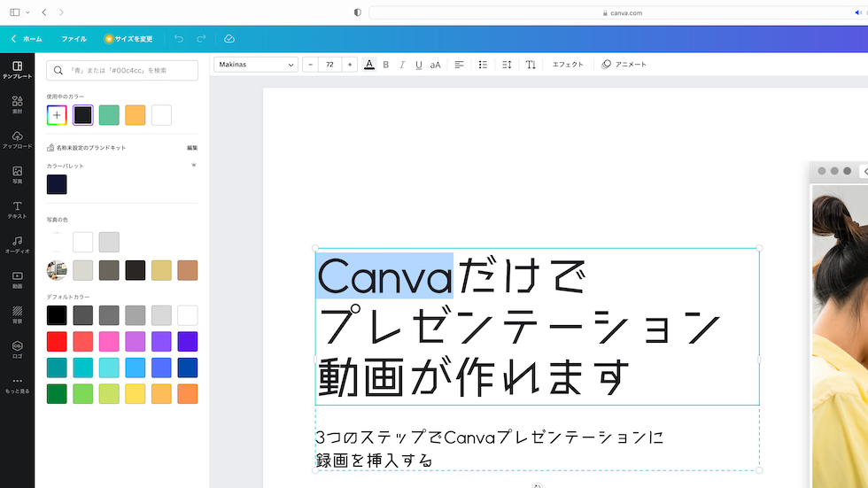Go back in Safari
868x488 pixels.
(44, 12)
